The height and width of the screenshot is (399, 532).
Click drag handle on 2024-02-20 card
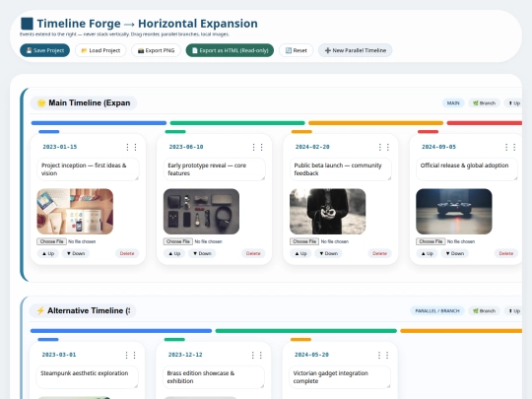[384, 147]
